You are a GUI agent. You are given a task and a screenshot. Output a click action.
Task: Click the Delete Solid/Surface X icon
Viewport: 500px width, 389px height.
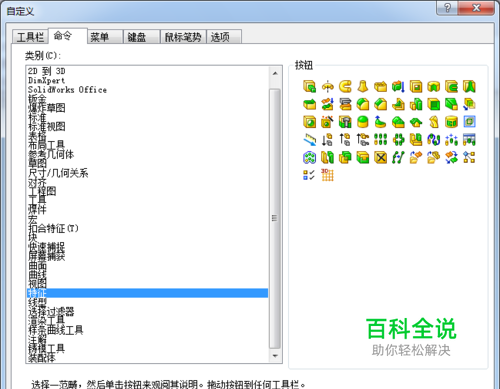(x=381, y=157)
